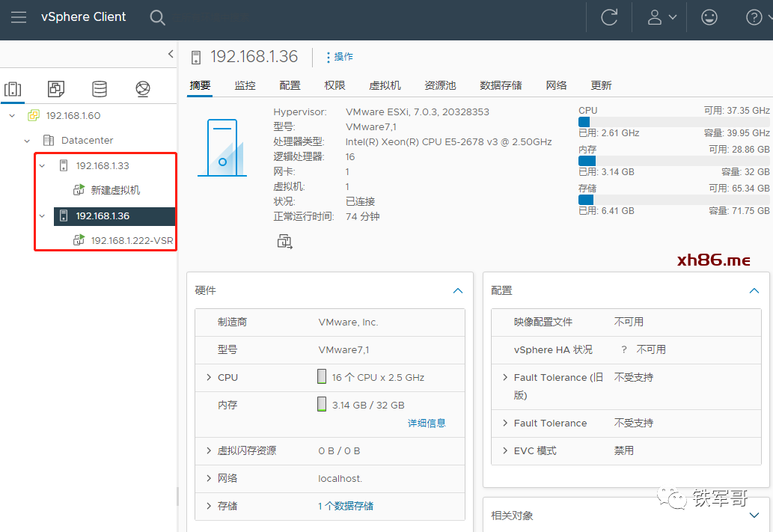This screenshot has height=532, width=773.
Task: Switch to Storage inventory view icon
Action: (100, 90)
